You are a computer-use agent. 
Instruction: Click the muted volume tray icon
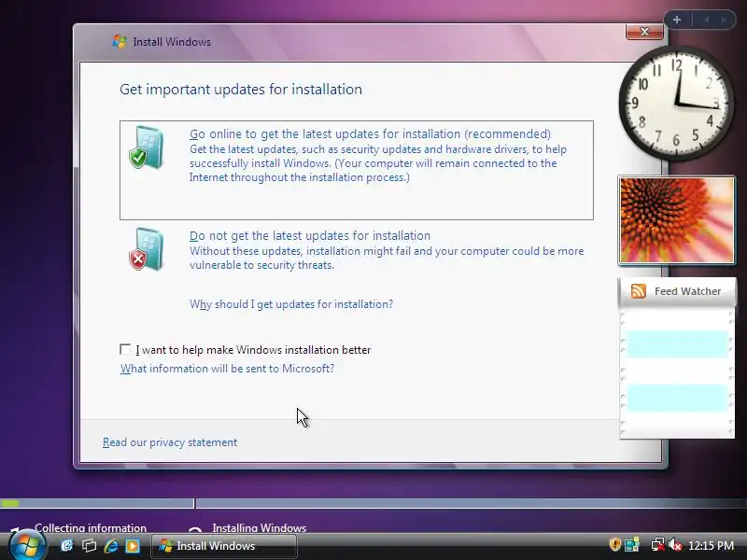tap(675, 544)
